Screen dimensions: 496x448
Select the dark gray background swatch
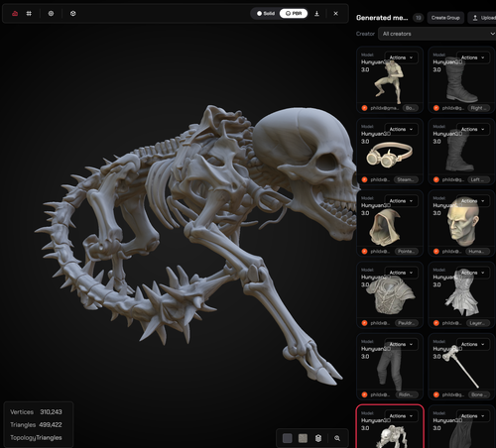[288, 438]
